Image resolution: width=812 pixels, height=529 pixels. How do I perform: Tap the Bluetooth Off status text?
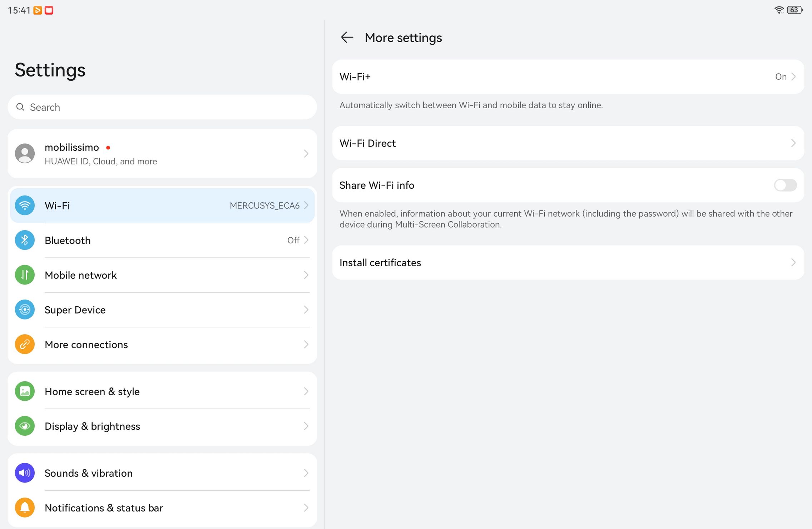(293, 240)
